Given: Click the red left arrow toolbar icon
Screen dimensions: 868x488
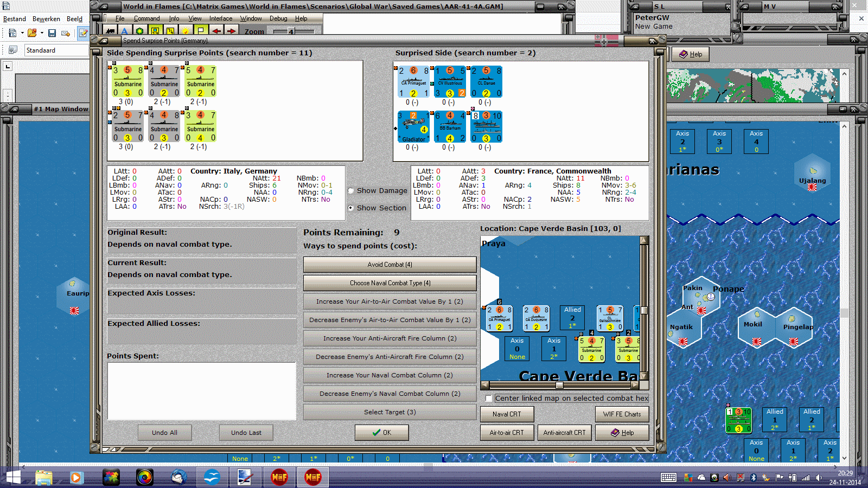Looking at the screenshot, I should tap(216, 31).
